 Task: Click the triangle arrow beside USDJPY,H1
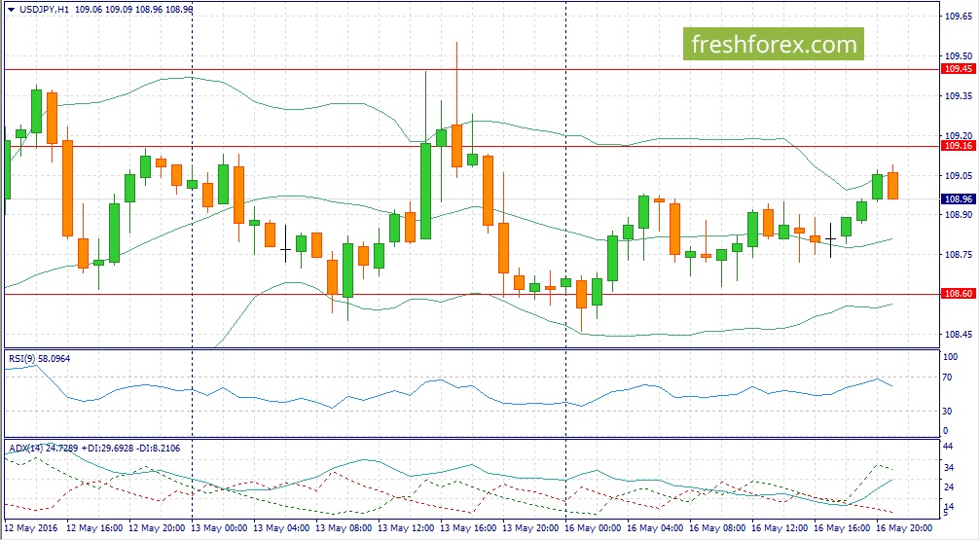coord(11,8)
